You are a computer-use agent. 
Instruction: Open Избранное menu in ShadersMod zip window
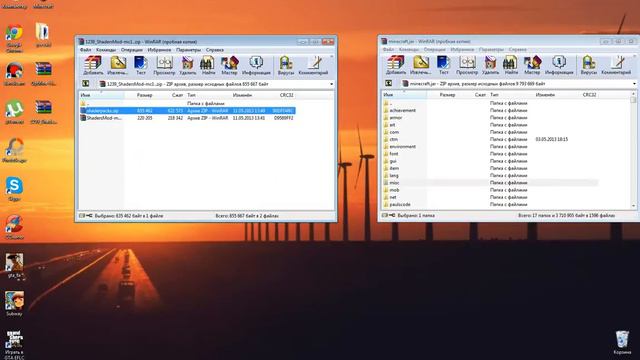pyautogui.click(x=159, y=50)
